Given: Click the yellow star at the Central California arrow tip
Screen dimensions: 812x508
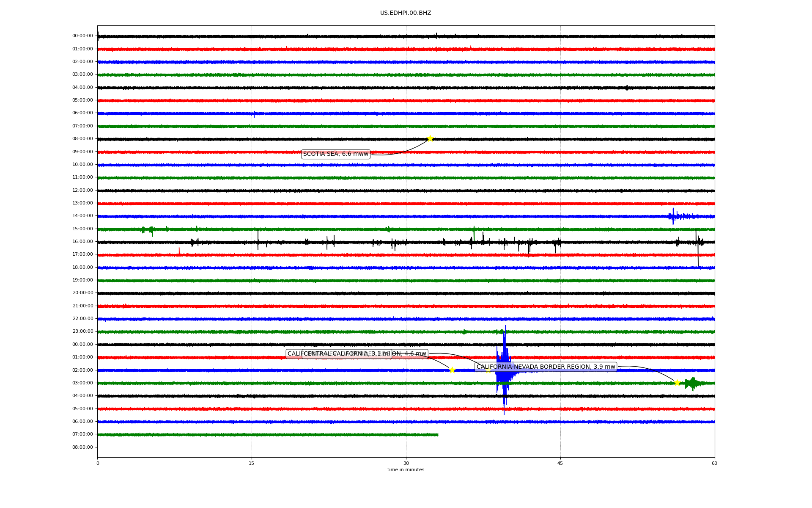Looking at the screenshot, I should [452, 370].
